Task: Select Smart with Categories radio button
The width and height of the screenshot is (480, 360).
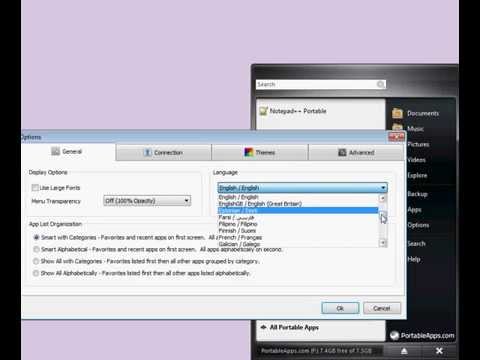Action: 36,237
